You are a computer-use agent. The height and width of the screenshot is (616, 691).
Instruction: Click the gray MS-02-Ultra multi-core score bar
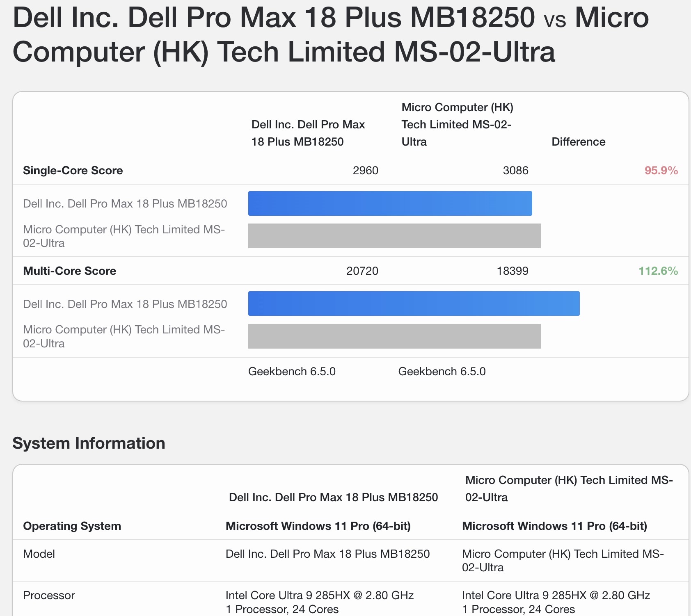coord(394,336)
